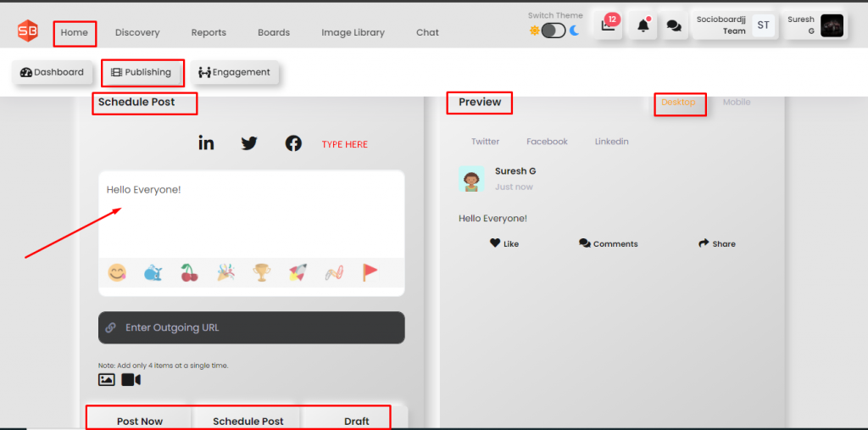This screenshot has height=430, width=868.
Task: Switch preview to Desktop
Action: [678, 102]
